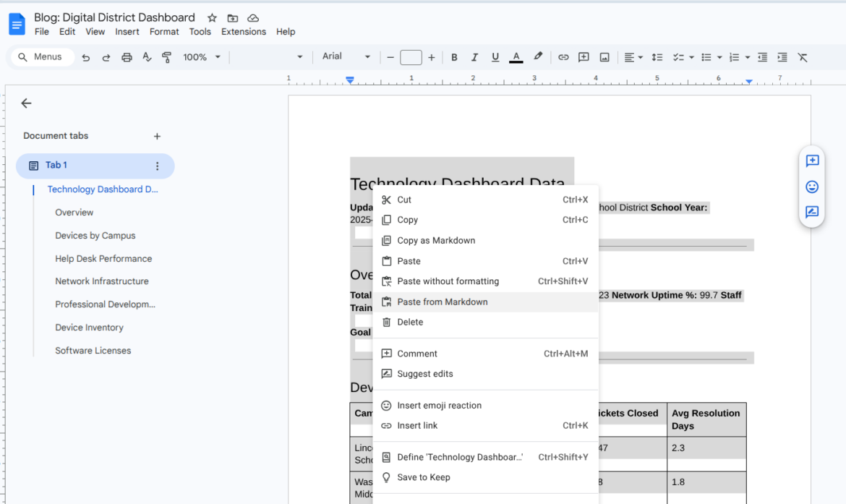Viewport: 846px width, 504px height.
Task: Jump to Technology Dashboard D... heading link
Action: [103, 189]
